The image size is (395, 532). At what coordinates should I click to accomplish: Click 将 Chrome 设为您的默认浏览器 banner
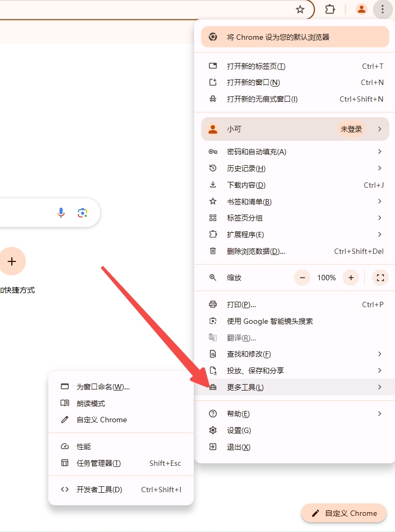295,37
